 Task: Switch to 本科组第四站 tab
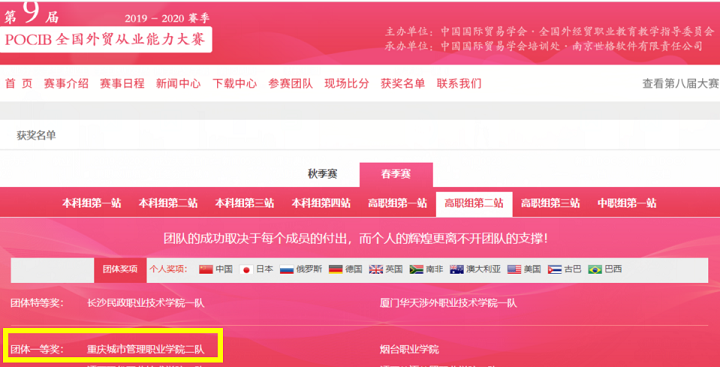321,203
